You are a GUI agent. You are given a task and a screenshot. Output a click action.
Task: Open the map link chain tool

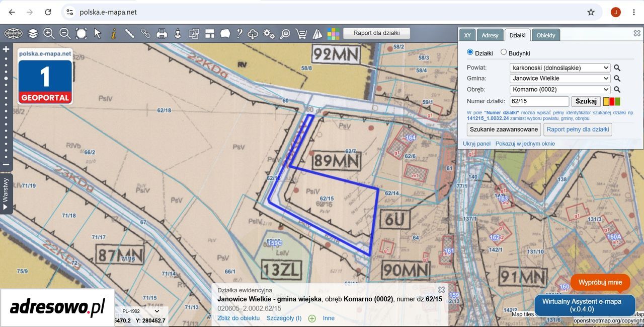[145, 34]
